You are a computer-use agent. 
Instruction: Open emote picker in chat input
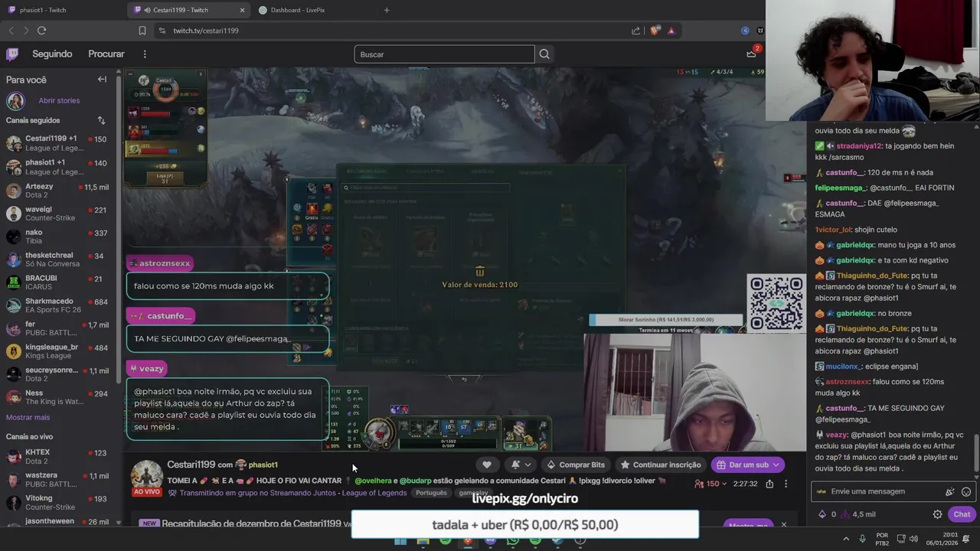coord(966,491)
